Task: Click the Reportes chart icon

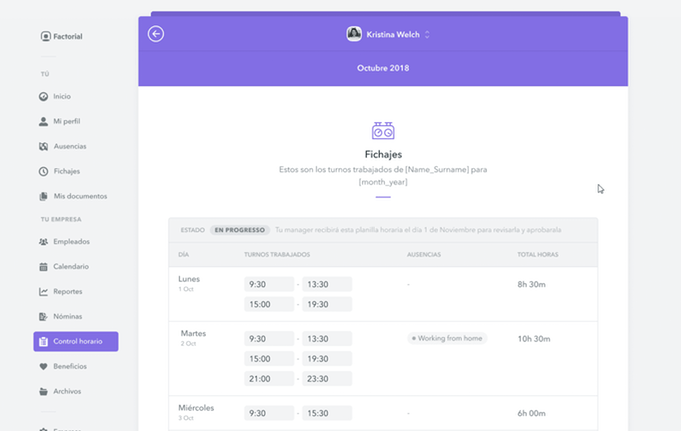Action: pyautogui.click(x=43, y=292)
